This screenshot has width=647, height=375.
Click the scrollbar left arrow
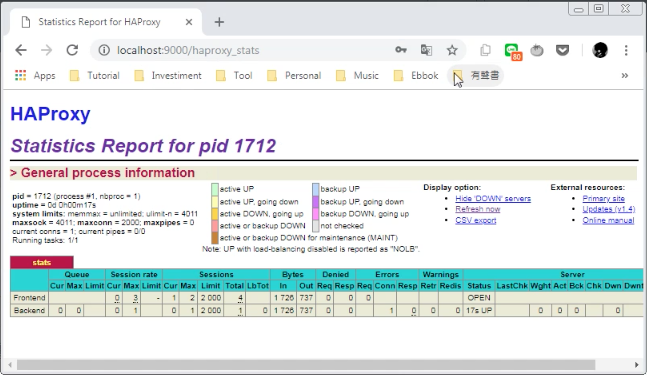tap(10, 365)
